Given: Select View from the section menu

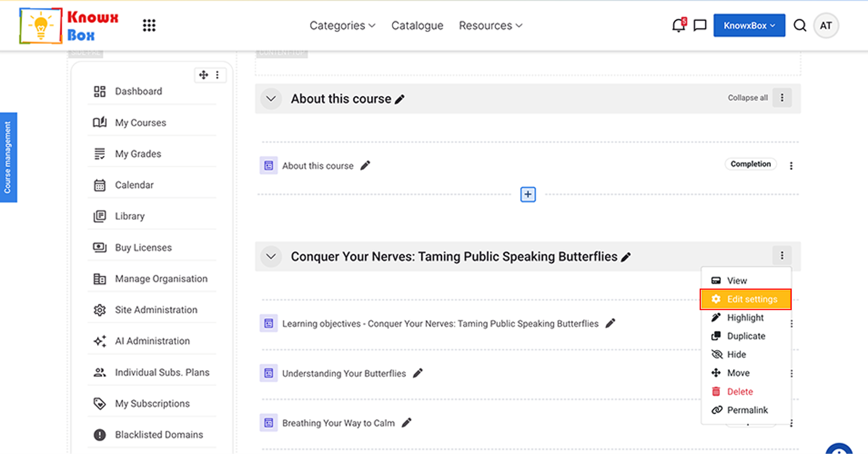Looking at the screenshot, I should coord(746,281).
